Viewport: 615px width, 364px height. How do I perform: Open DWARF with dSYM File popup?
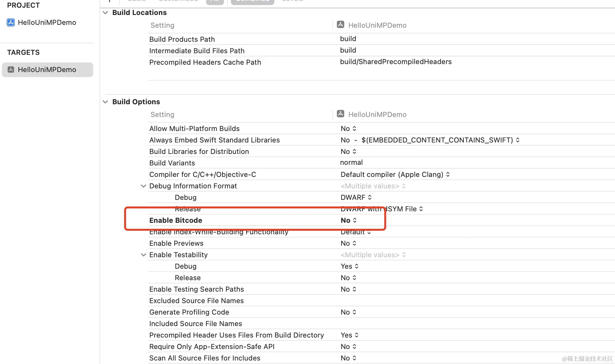382,209
